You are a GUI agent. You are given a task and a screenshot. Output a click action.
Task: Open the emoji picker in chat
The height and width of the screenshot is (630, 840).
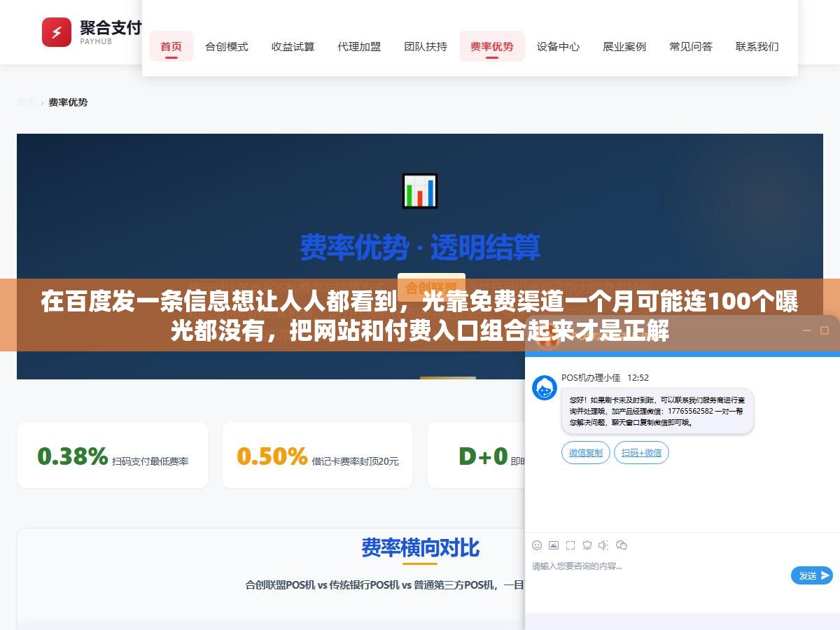click(x=537, y=545)
